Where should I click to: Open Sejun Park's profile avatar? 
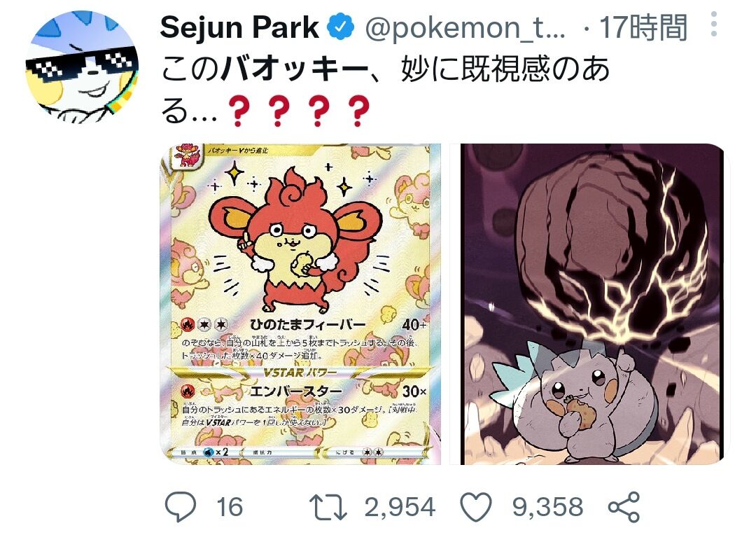pos(82,66)
